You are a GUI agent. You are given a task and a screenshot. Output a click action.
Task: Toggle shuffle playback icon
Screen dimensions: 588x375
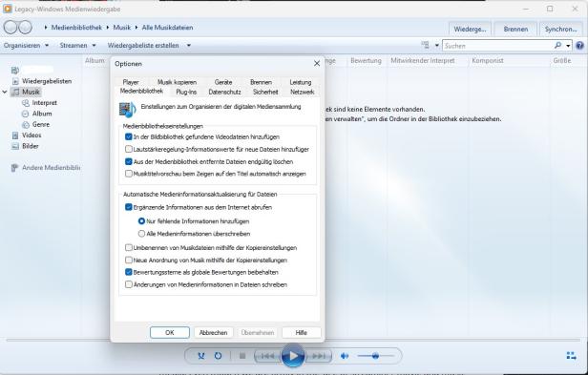point(201,356)
